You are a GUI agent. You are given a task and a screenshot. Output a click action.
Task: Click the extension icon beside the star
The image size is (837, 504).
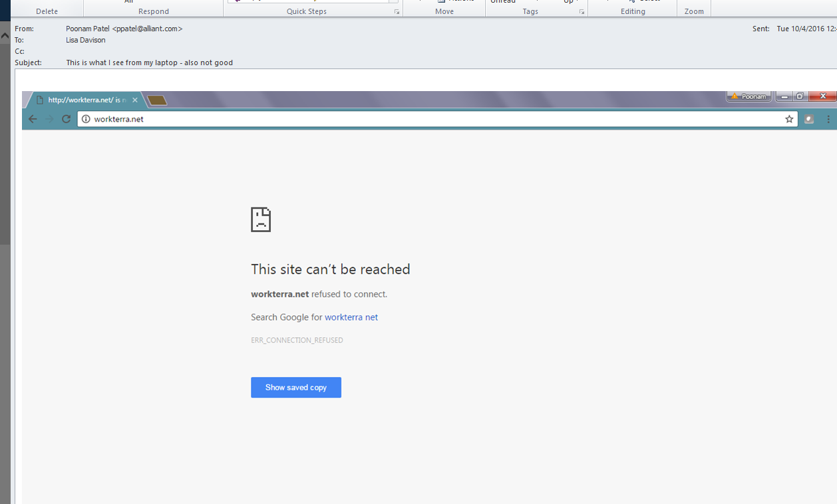[809, 119]
